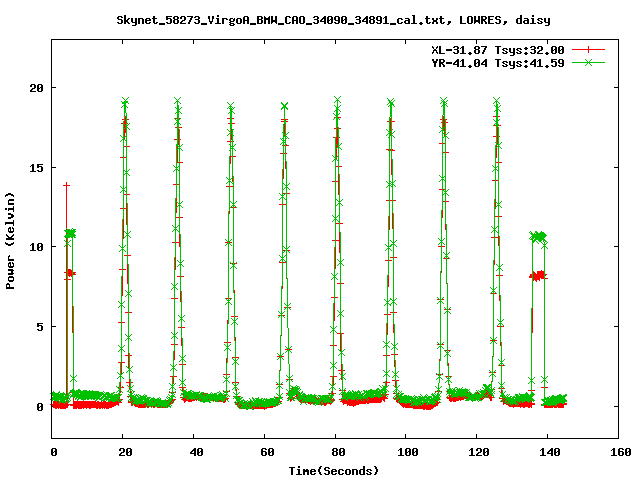
Task: Click the x-axis tick label 60
Action: pyautogui.click(x=267, y=452)
